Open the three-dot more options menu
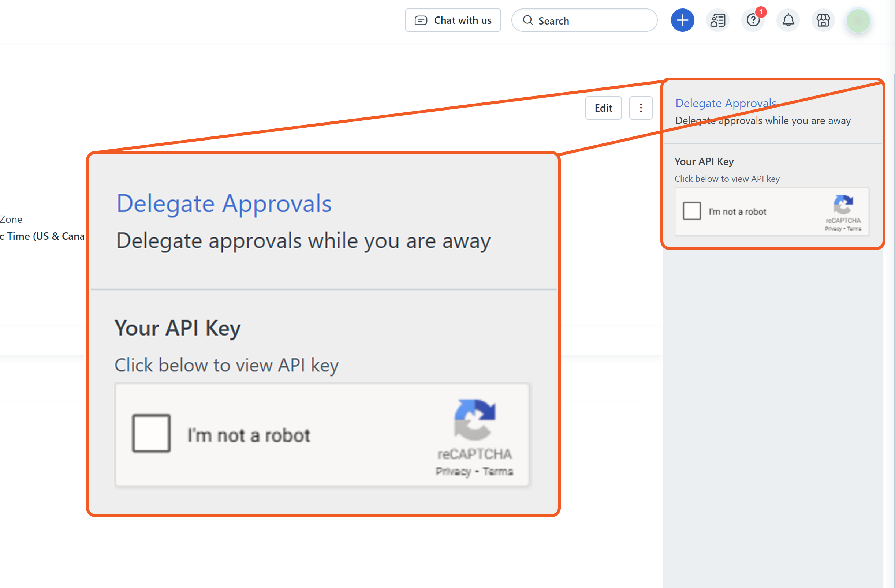The image size is (895, 588). (641, 108)
